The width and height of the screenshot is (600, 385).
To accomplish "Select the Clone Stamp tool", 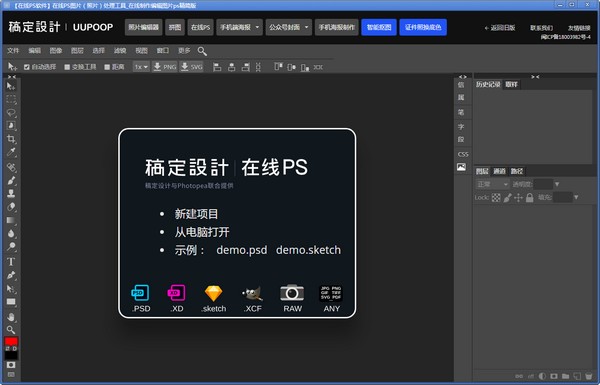I will pyautogui.click(x=11, y=193).
